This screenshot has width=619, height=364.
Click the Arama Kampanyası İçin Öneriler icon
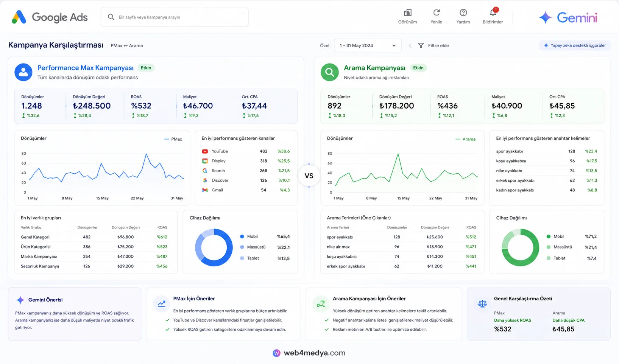point(321,304)
